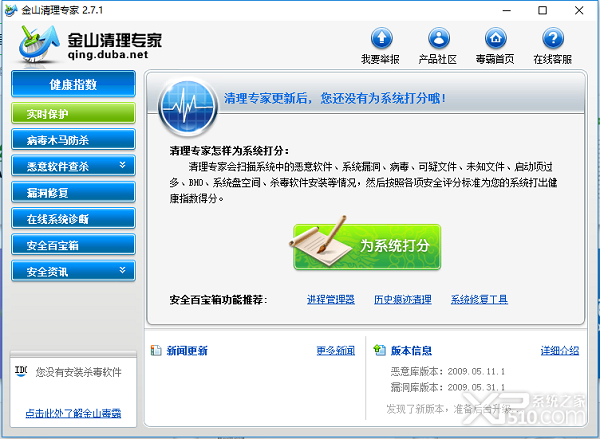This screenshot has height=439, width=600.
Task: Open 漏洞修复 section
Action: coord(73,192)
